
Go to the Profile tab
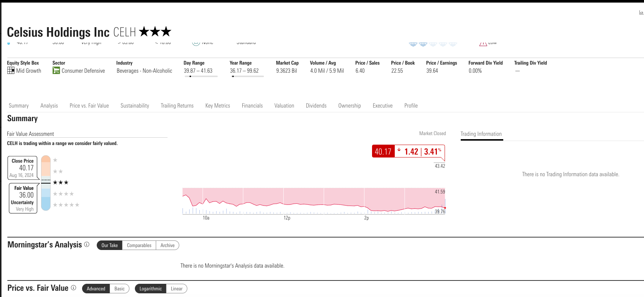pos(411,106)
